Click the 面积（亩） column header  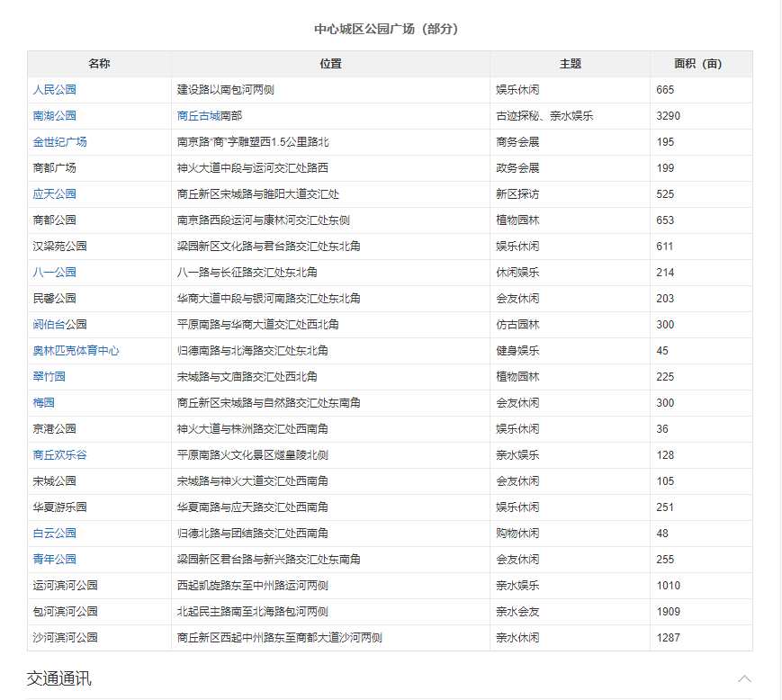pyautogui.click(x=698, y=64)
